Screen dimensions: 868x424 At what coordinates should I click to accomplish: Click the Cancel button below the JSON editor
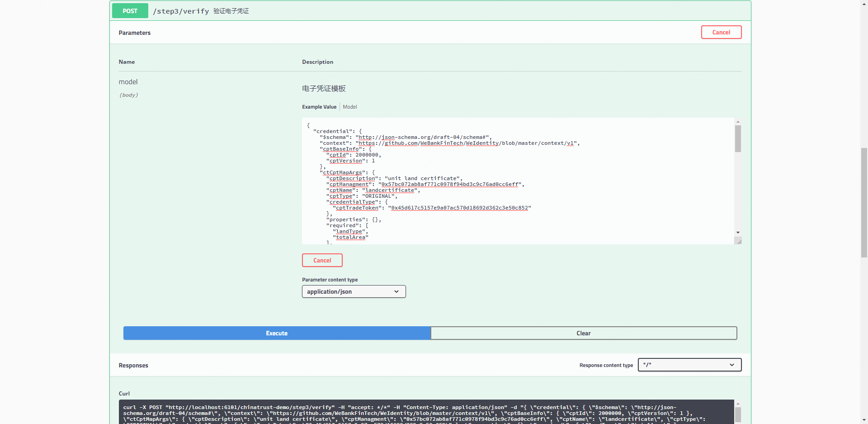(x=322, y=260)
